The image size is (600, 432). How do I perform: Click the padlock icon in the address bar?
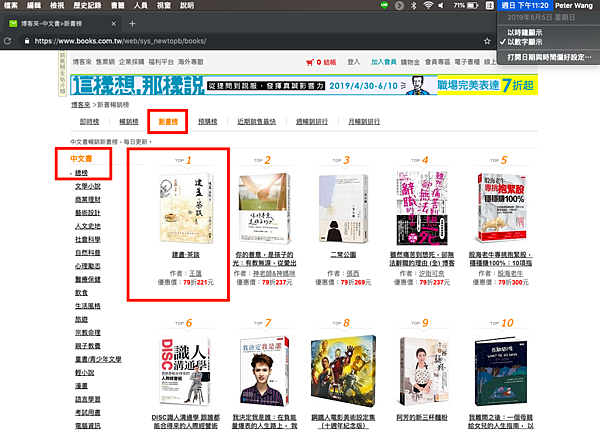coord(27,41)
